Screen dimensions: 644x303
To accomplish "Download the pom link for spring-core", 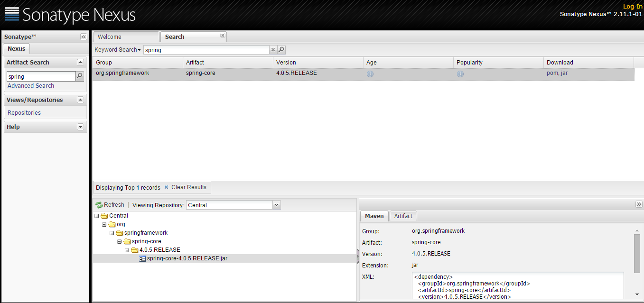I will pos(552,73).
